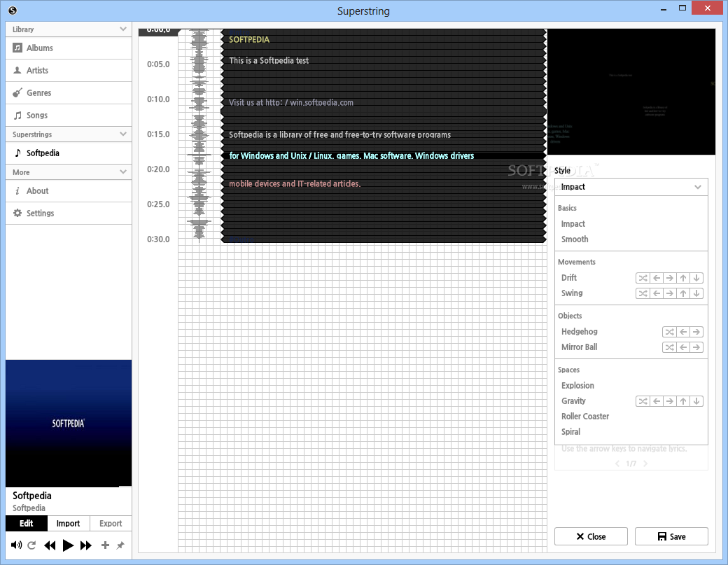Collapse the Superstrings section
Viewport: 728px width, 565px height.
123,134
